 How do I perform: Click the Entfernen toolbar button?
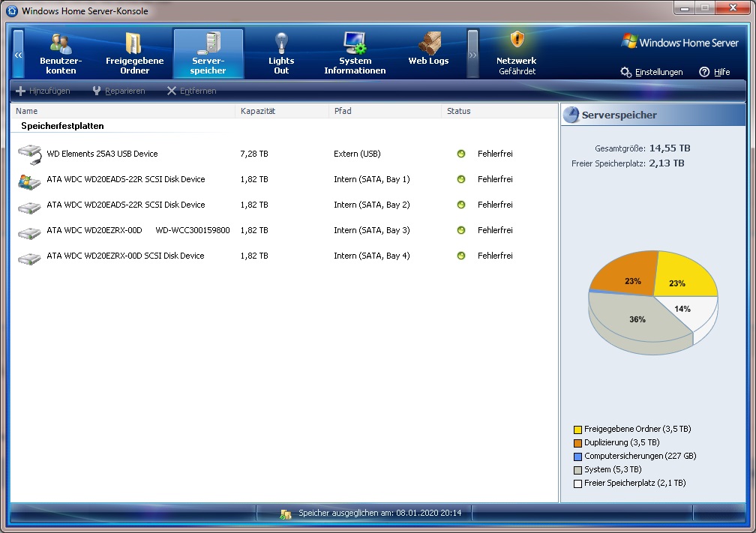pos(191,91)
